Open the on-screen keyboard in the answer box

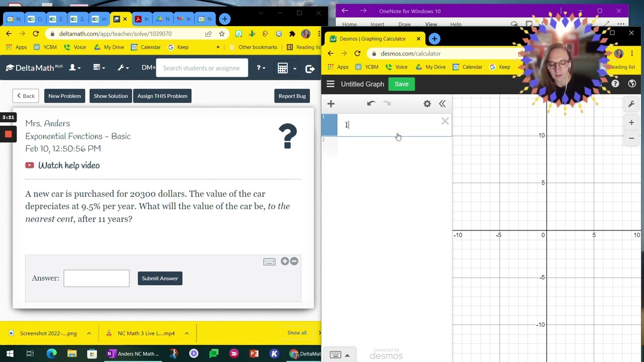coord(269,261)
